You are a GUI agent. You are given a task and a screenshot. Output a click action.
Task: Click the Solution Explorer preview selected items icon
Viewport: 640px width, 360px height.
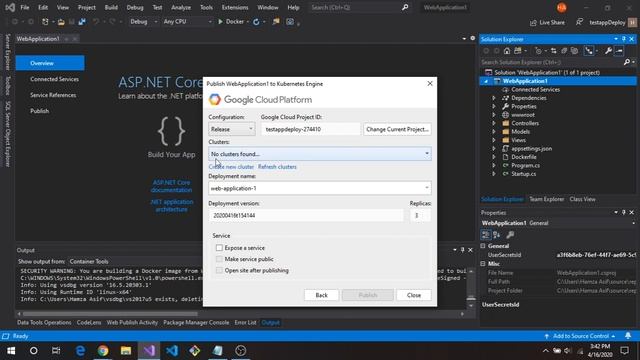(x=619, y=51)
